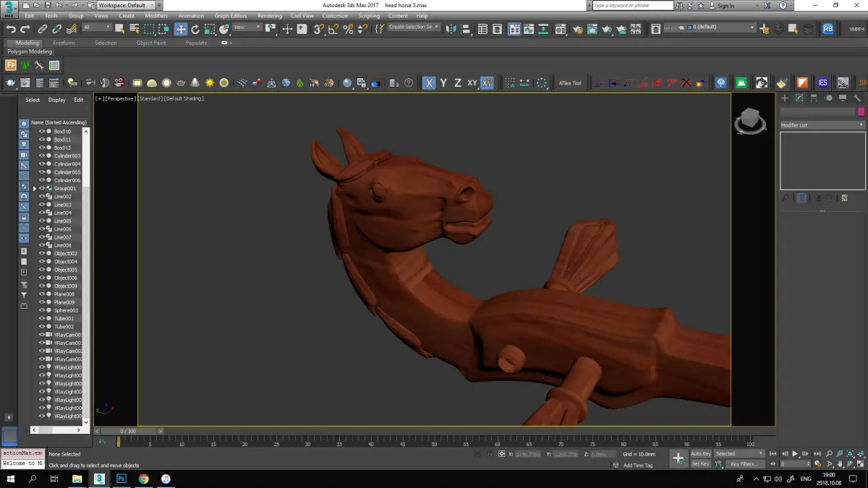Click the blue tree icon in toolbar
This screenshot has width=868, height=488.
point(721,83)
